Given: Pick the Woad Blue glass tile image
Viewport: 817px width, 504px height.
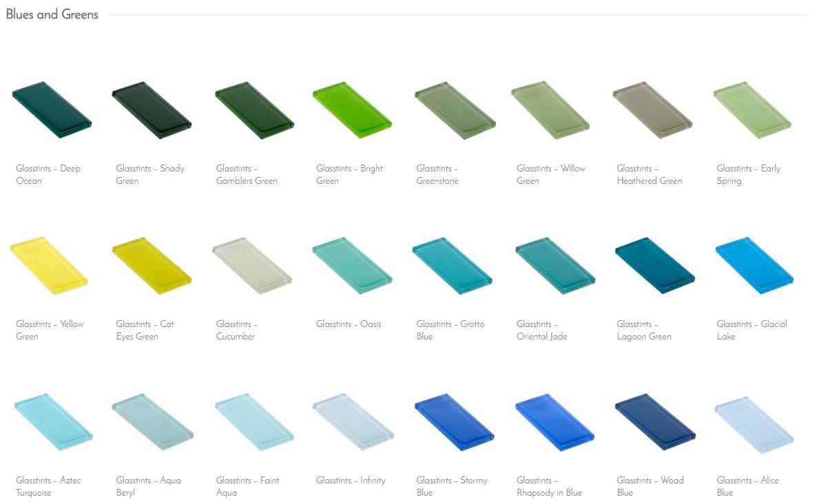Looking at the screenshot, I should (655, 422).
